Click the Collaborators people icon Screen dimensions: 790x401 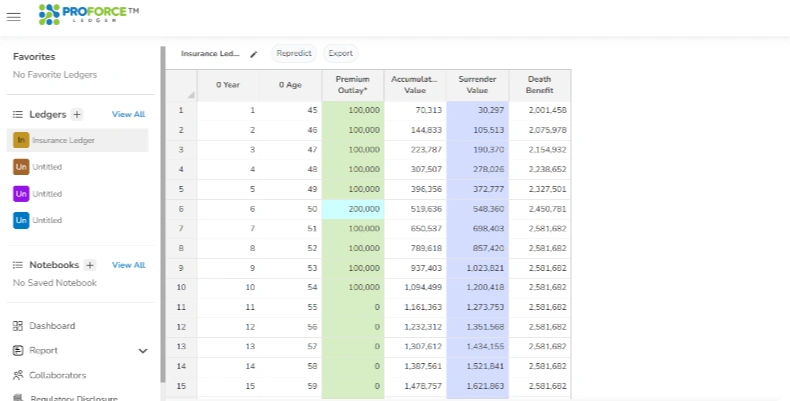pos(18,375)
